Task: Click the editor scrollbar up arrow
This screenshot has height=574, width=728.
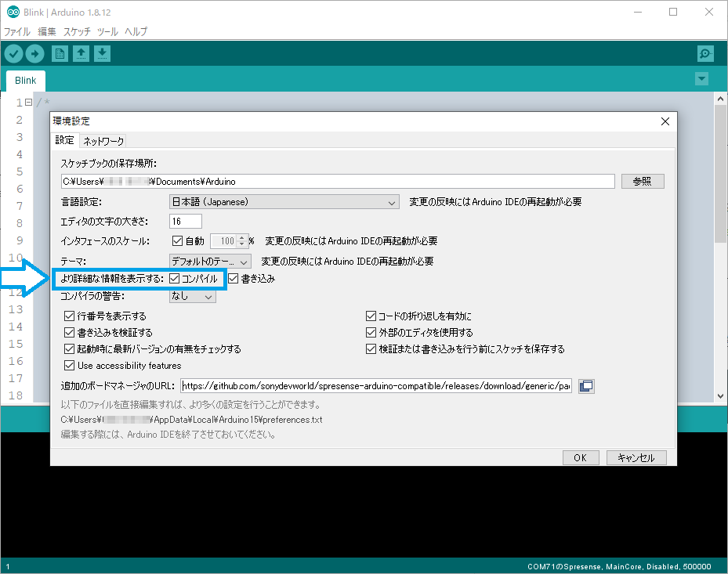Action: point(721,99)
